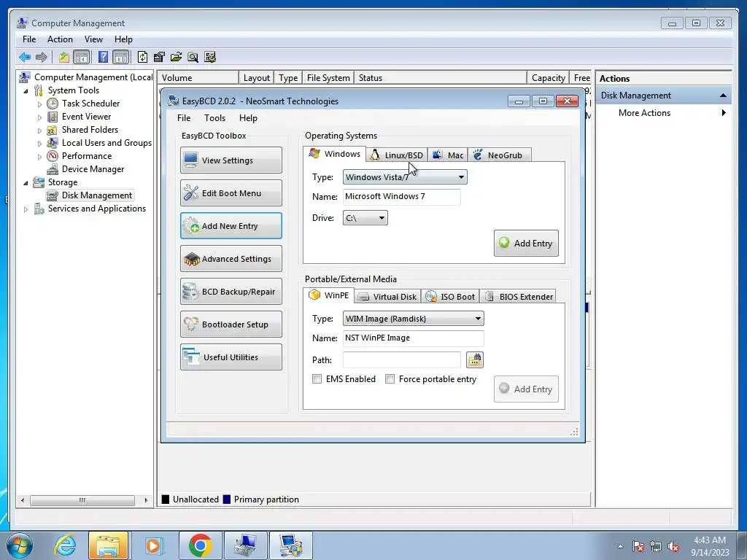Open the blue Help question-mark toolbar icon
747x560 pixels.
tap(103, 57)
